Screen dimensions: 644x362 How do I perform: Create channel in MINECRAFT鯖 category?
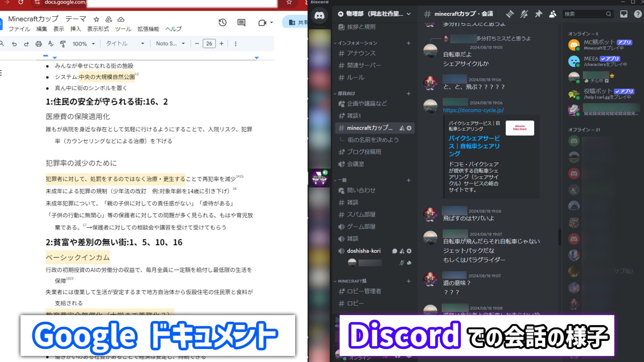tap(409, 281)
